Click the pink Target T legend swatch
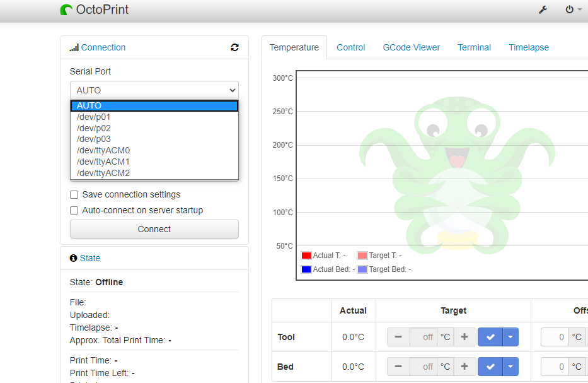 click(362, 256)
